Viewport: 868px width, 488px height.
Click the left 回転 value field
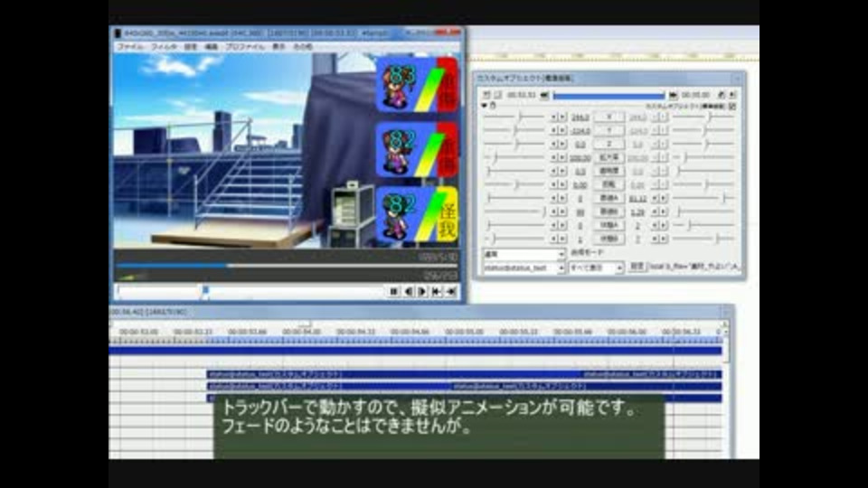(580, 184)
